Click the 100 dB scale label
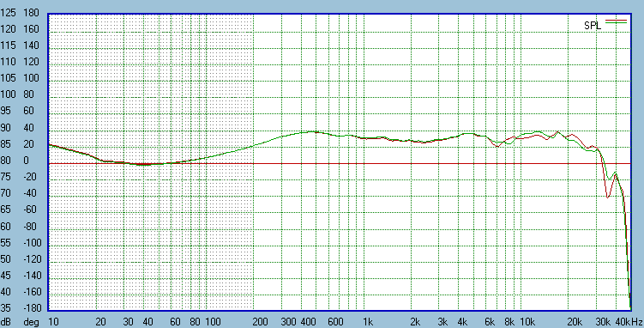 click(x=8, y=94)
